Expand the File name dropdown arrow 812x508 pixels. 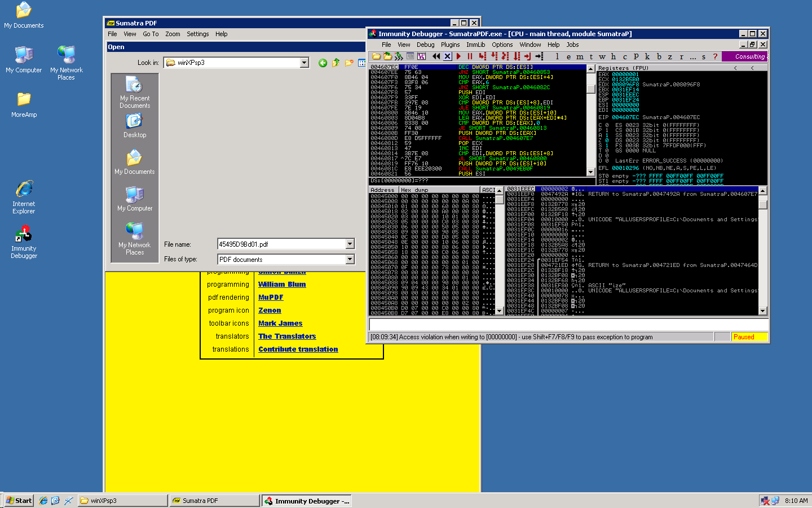(x=350, y=244)
